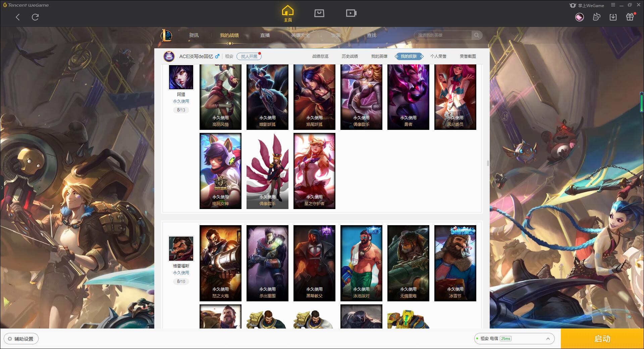The height and width of the screenshot is (349, 644).
Task: Open the 怒之火炮 skin card
Action: pos(220,263)
